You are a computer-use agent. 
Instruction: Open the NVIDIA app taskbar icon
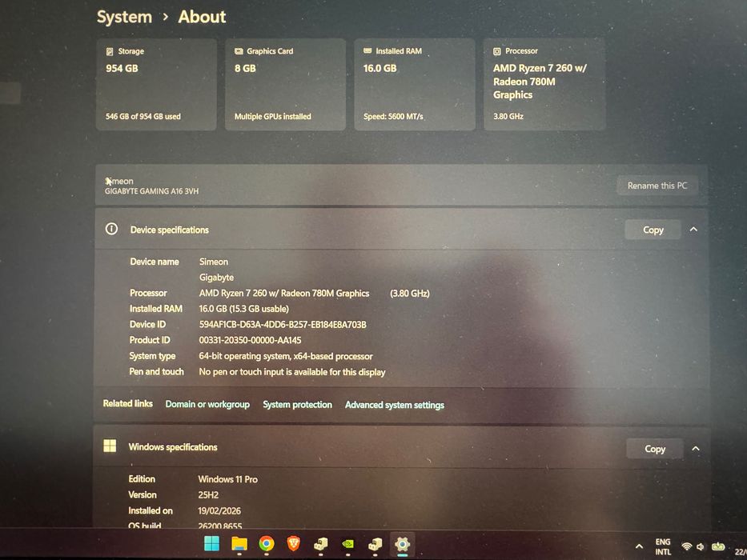click(x=348, y=543)
